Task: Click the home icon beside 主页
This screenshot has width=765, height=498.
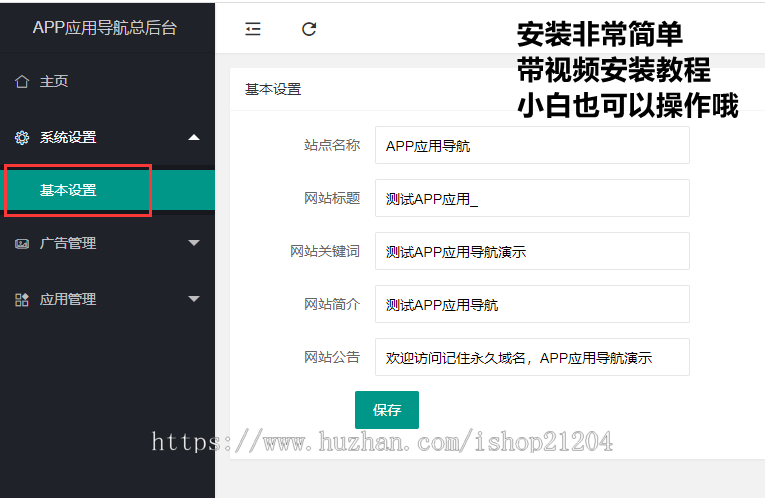Action: (22, 81)
